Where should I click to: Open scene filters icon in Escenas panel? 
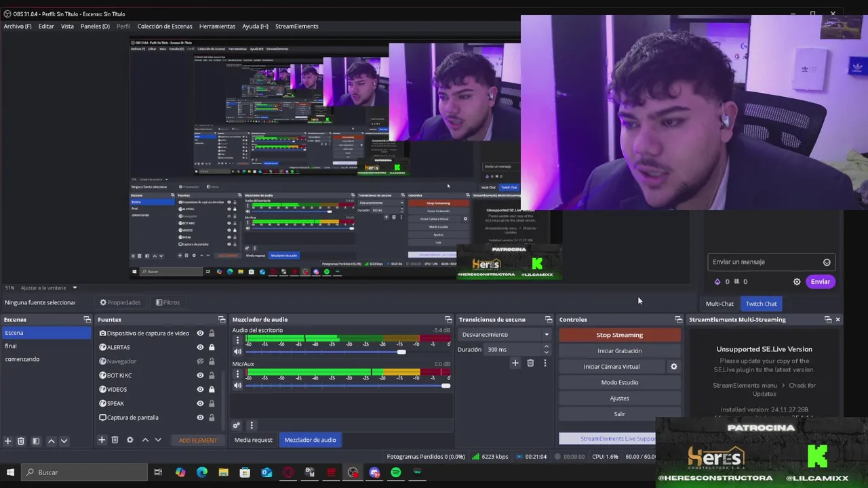click(36, 441)
